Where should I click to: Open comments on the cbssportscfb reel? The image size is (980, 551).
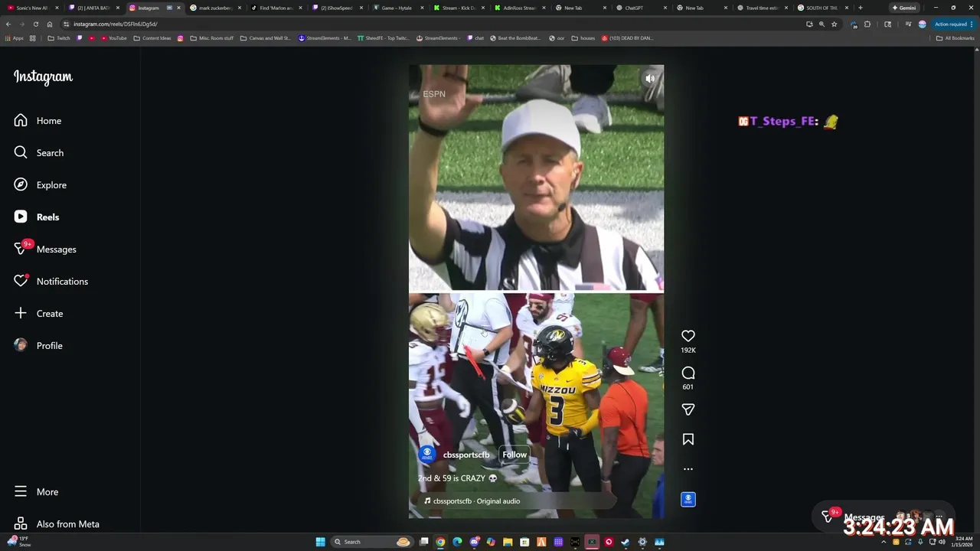(x=688, y=373)
